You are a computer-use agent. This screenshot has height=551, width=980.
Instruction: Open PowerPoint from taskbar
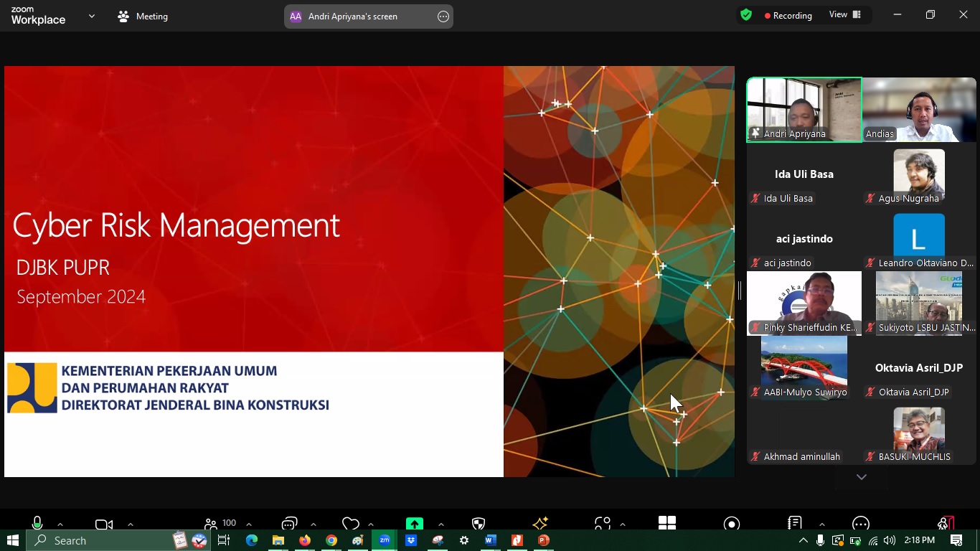click(544, 540)
